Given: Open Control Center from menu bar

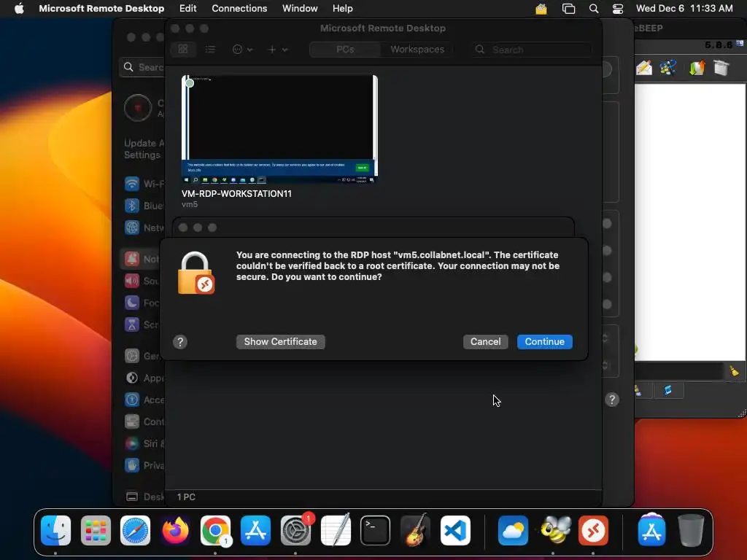Looking at the screenshot, I should point(618,9).
